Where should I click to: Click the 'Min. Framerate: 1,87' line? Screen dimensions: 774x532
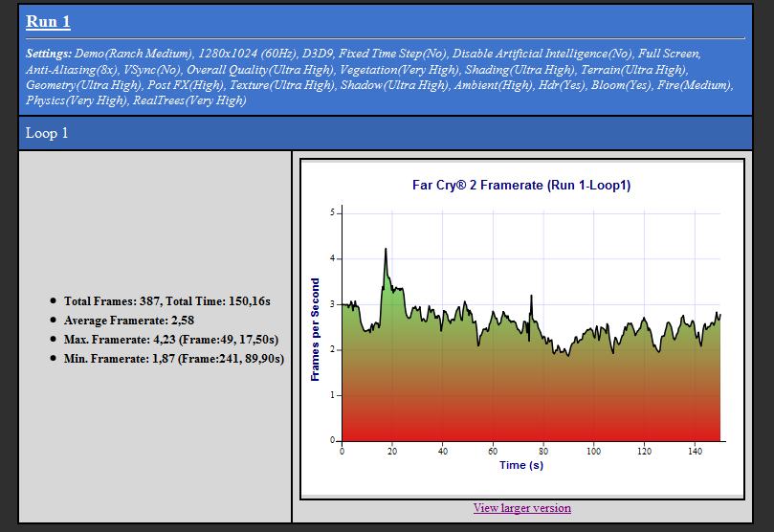174,359
